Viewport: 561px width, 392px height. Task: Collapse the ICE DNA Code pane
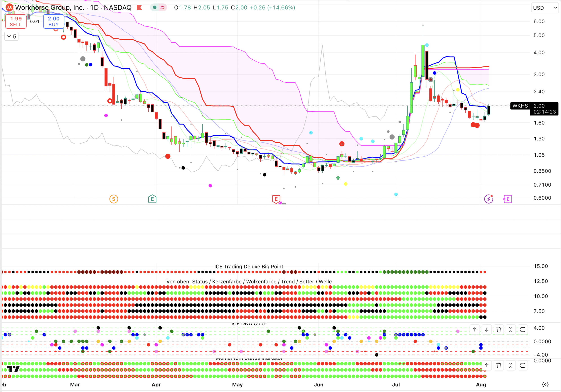coord(511,329)
